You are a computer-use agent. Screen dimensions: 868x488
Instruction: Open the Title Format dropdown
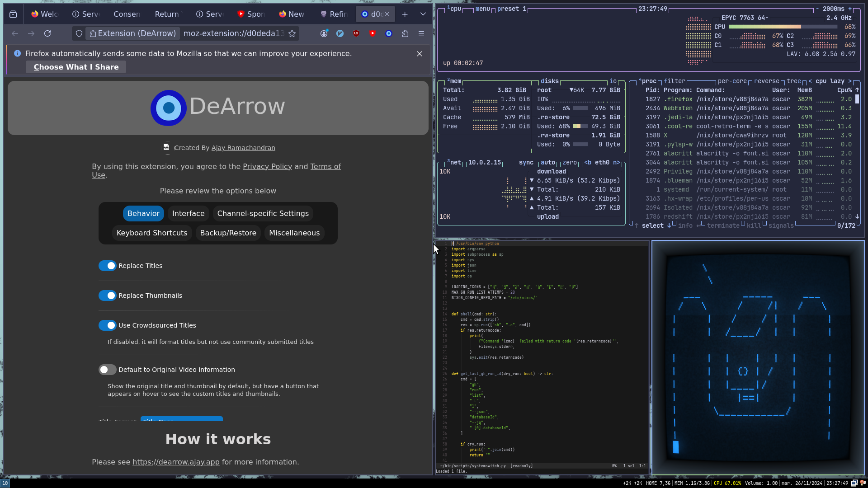click(182, 419)
